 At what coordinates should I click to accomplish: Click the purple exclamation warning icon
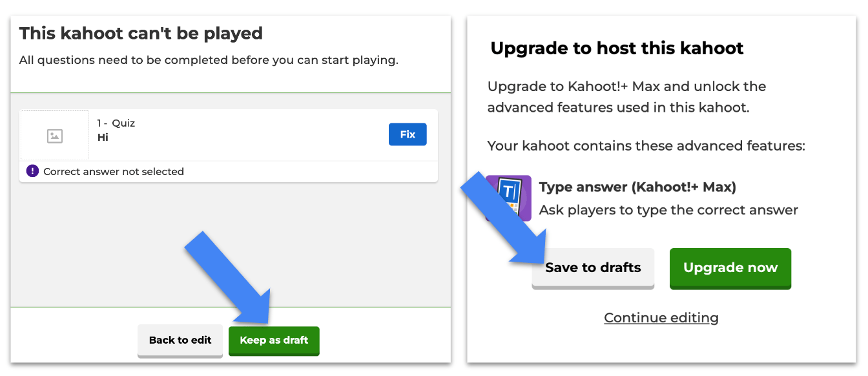point(32,171)
